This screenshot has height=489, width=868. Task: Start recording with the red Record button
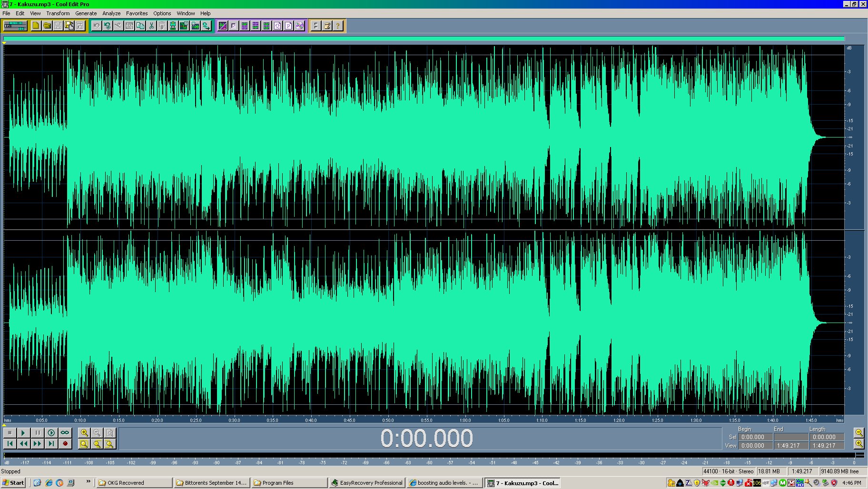(65, 443)
